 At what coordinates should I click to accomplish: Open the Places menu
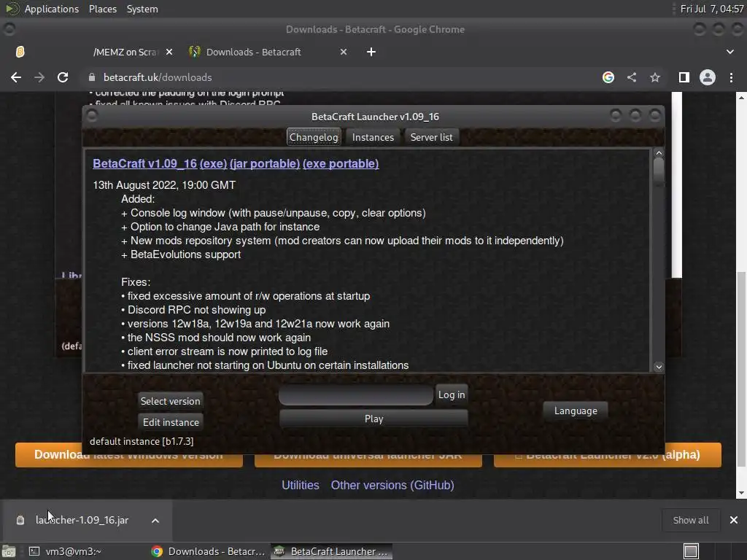102,9
